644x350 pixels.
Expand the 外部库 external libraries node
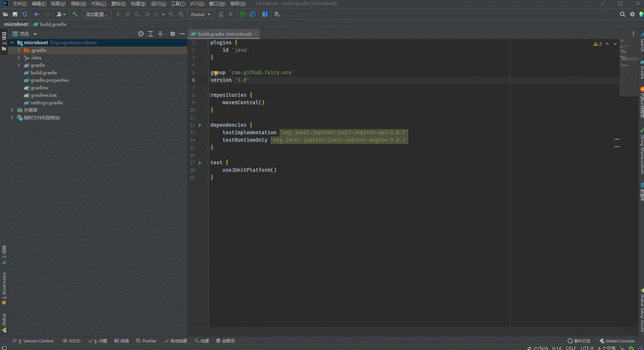[12, 110]
